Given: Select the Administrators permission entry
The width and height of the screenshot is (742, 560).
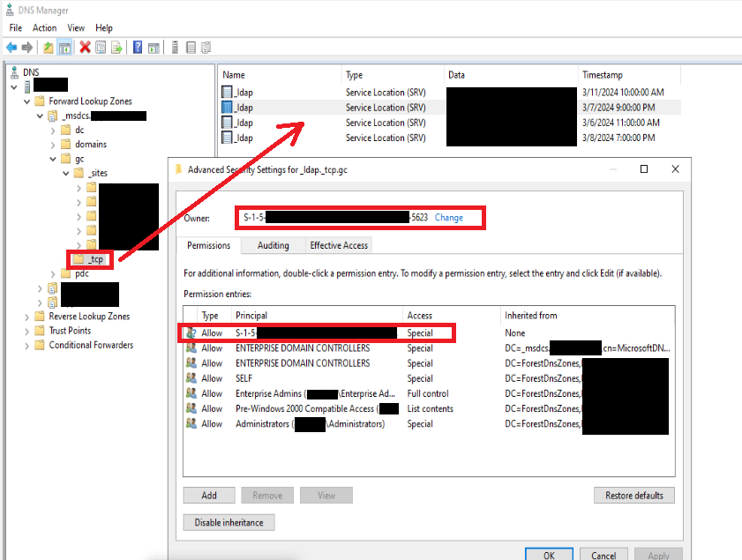Looking at the screenshot, I should [x=429, y=424].
